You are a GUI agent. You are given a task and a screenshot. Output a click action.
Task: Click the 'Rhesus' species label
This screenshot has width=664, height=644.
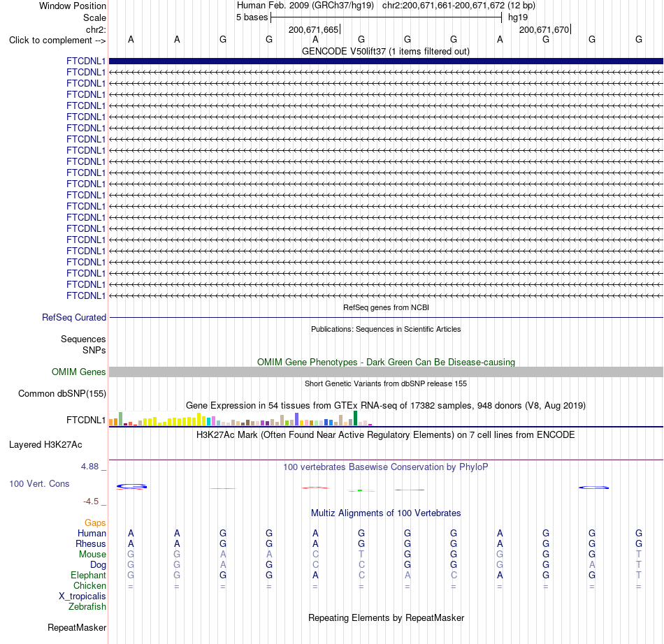pos(91,543)
